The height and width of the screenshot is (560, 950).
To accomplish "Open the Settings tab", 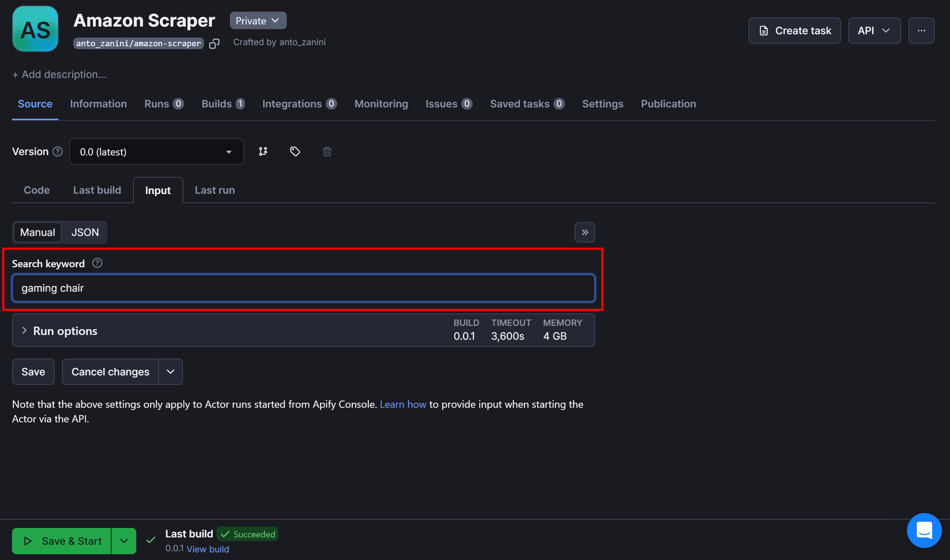I will (603, 104).
